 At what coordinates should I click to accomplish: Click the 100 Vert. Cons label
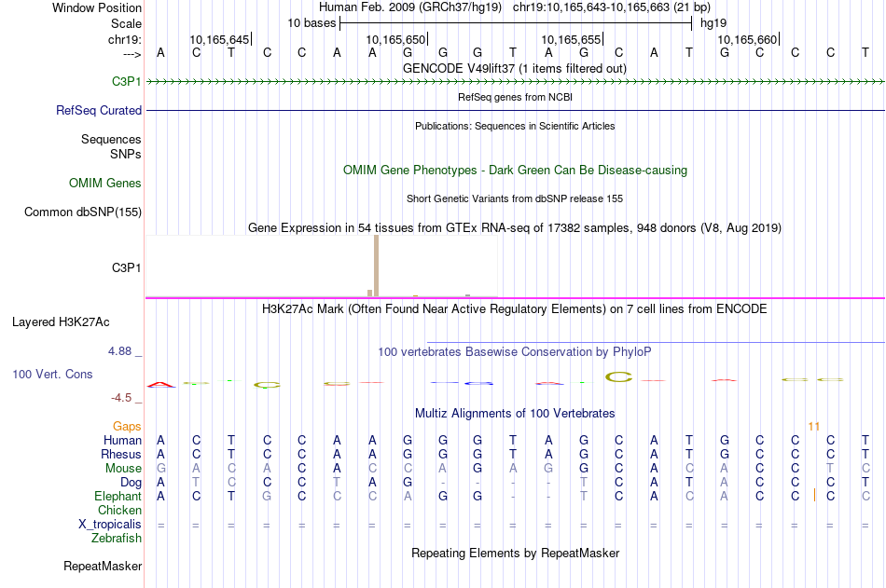coord(52,374)
